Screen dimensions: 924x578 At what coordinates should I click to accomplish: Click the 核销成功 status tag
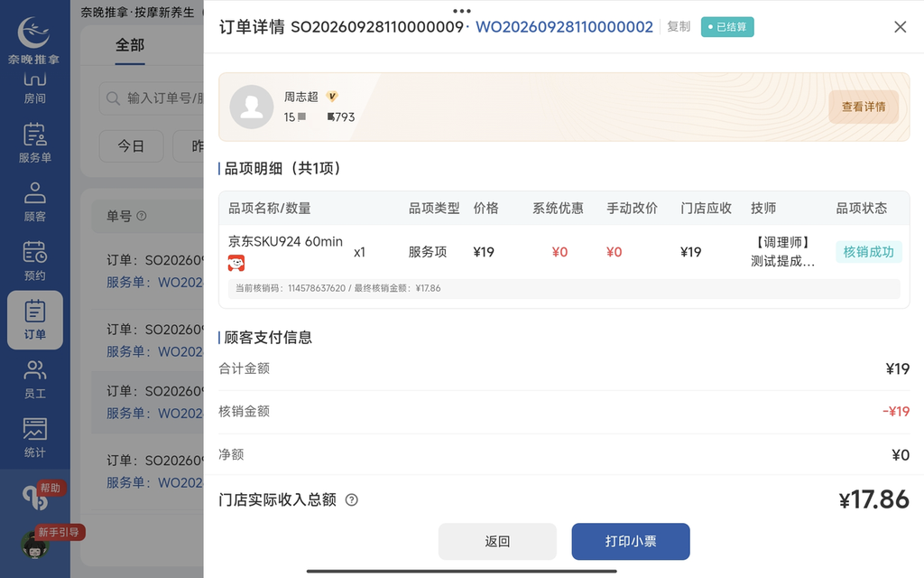[x=869, y=252]
